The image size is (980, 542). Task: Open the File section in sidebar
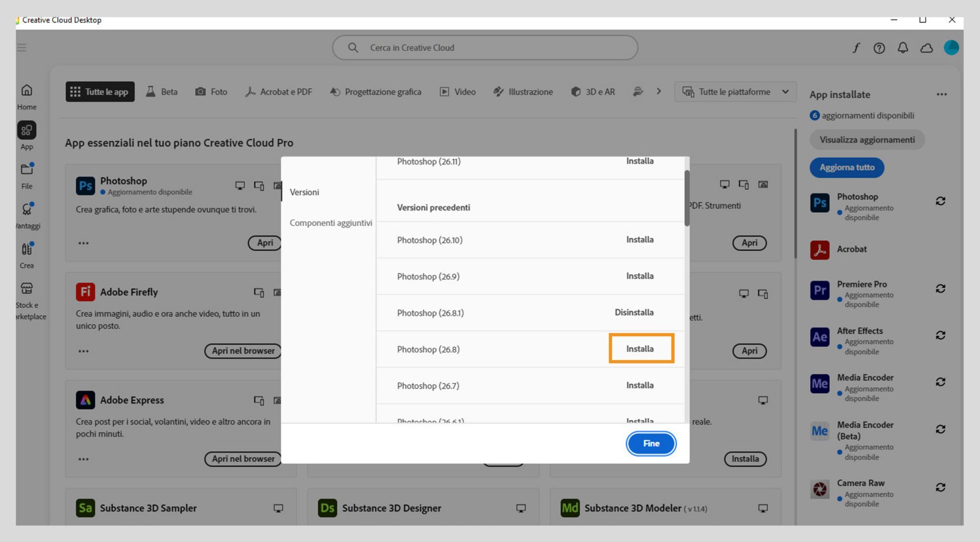(x=27, y=176)
